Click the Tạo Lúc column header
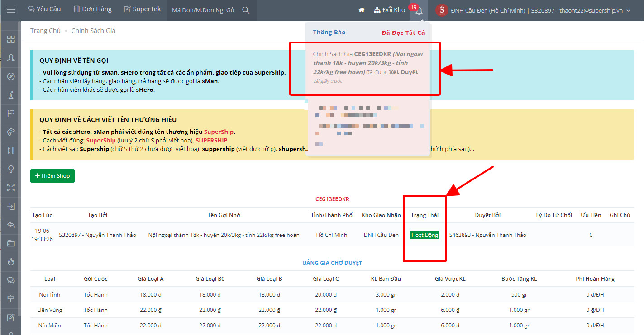 tap(42, 215)
